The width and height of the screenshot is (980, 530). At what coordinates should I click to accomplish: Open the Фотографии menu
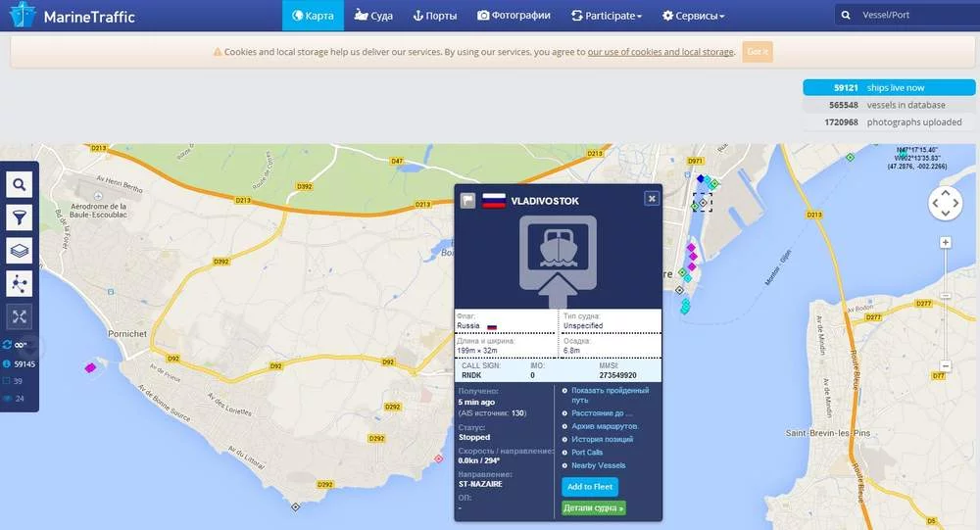514,16
